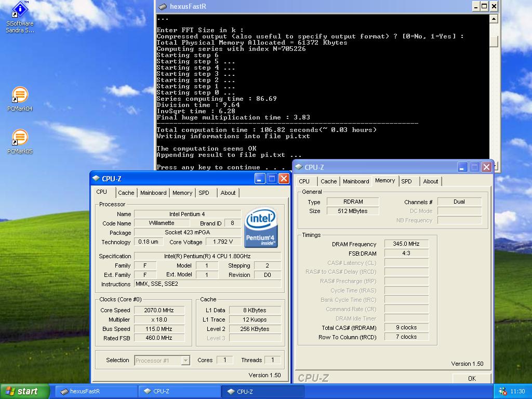Click the Revision D0 value
The height and width of the screenshot is (399, 532).
[x=268, y=275]
